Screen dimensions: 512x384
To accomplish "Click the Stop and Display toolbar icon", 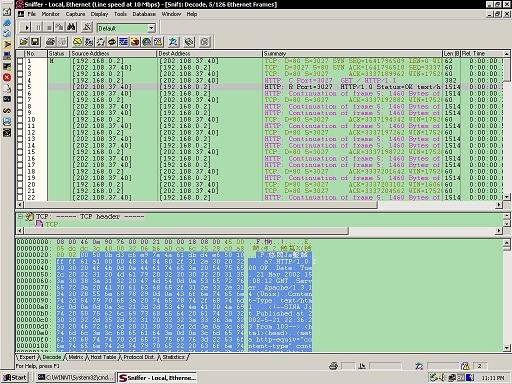I will coord(59,28).
